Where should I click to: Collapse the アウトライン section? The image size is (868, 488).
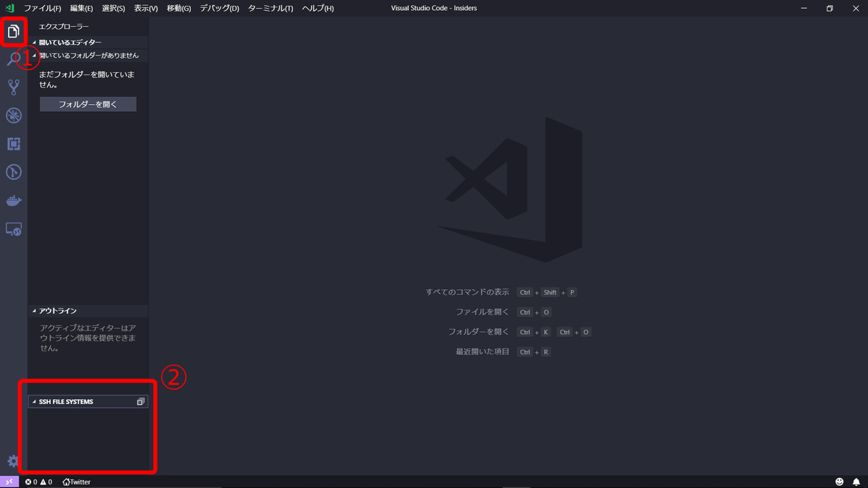(x=88, y=311)
